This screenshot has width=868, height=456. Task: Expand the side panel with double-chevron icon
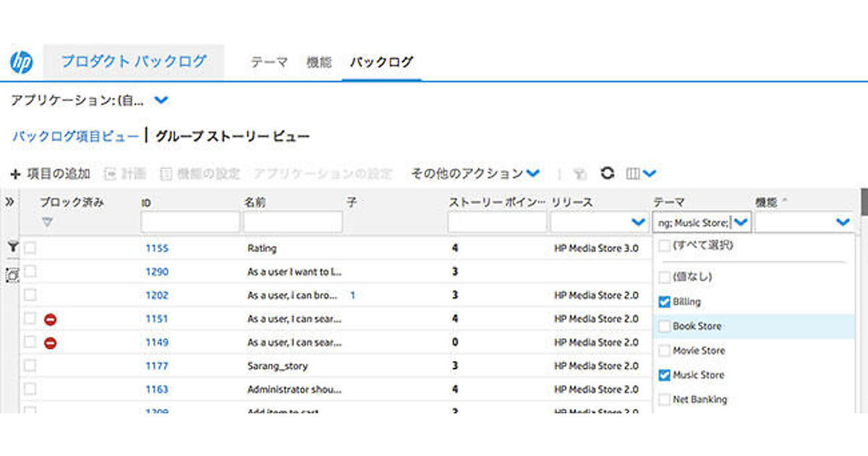click(10, 202)
